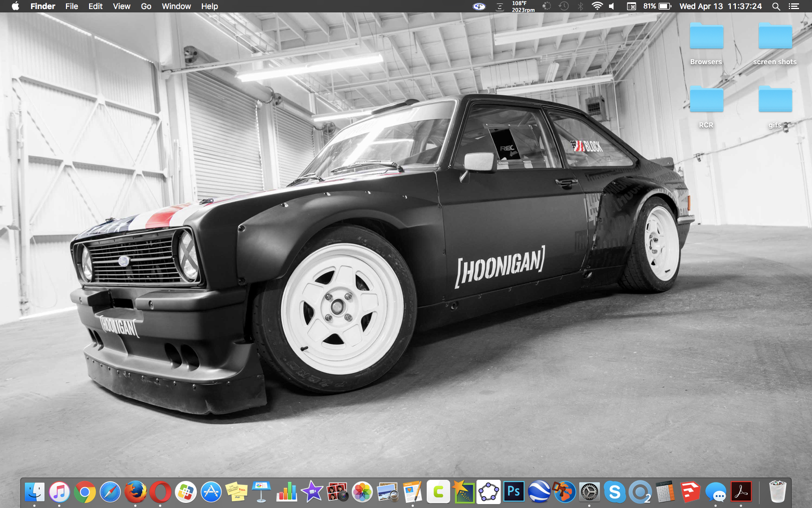Image resolution: width=812 pixels, height=508 pixels.
Task: Open Firefox from the Dock
Action: 135,492
